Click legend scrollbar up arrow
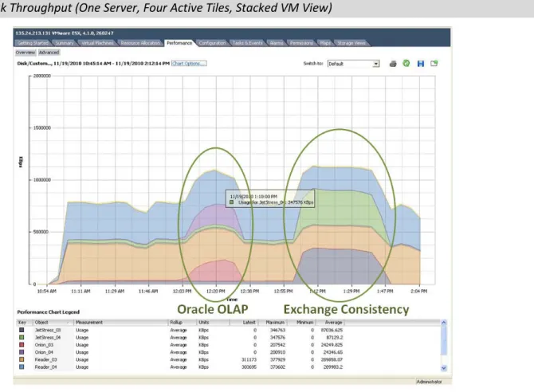The width and height of the screenshot is (534, 392). click(x=443, y=322)
